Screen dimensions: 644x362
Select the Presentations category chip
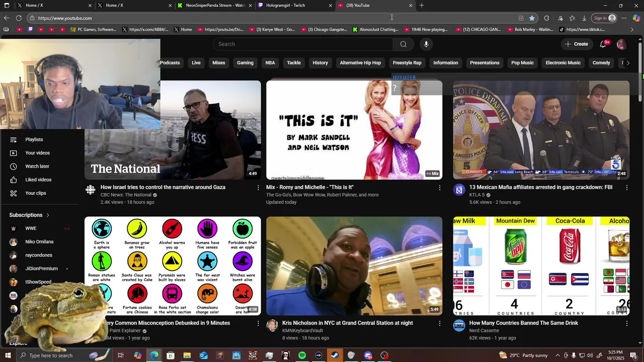pos(485,63)
